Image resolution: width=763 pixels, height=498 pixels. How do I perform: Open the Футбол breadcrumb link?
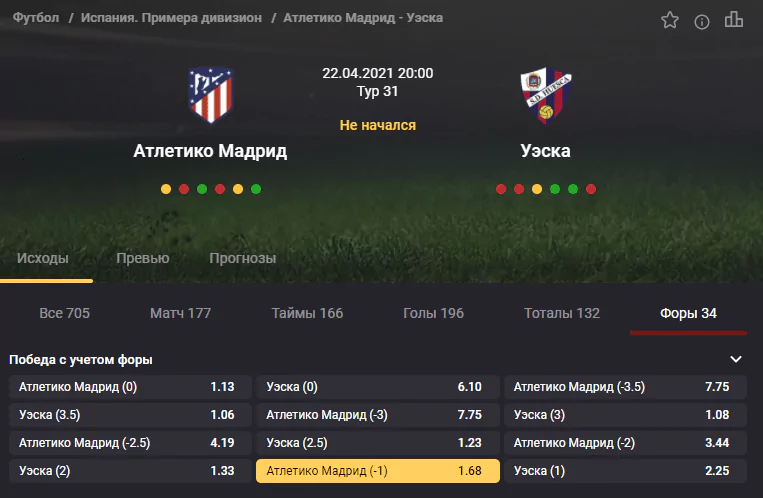click(x=36, y=18)
